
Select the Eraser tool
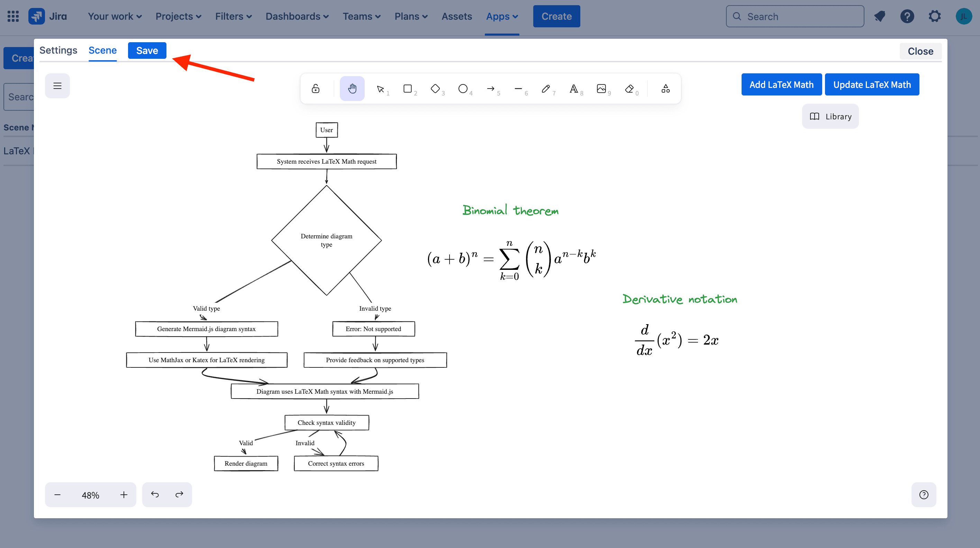(x=629, y=89)
